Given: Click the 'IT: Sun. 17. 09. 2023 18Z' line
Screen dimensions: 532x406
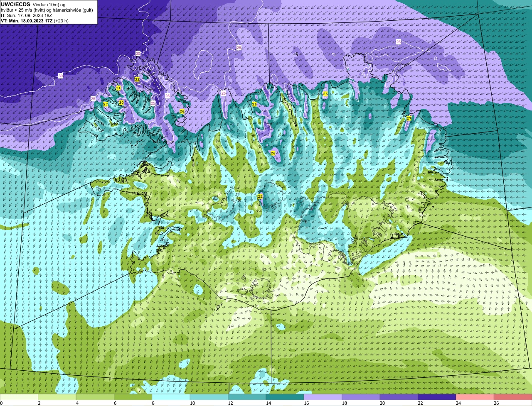Looking at the screenshot, I should point(26,15).
